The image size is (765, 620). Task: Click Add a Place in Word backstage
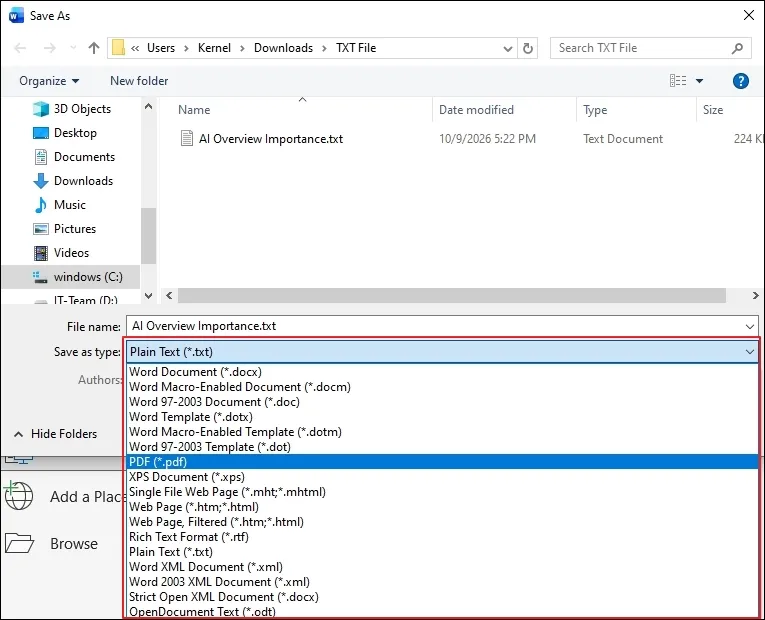(x=64, y=497)
